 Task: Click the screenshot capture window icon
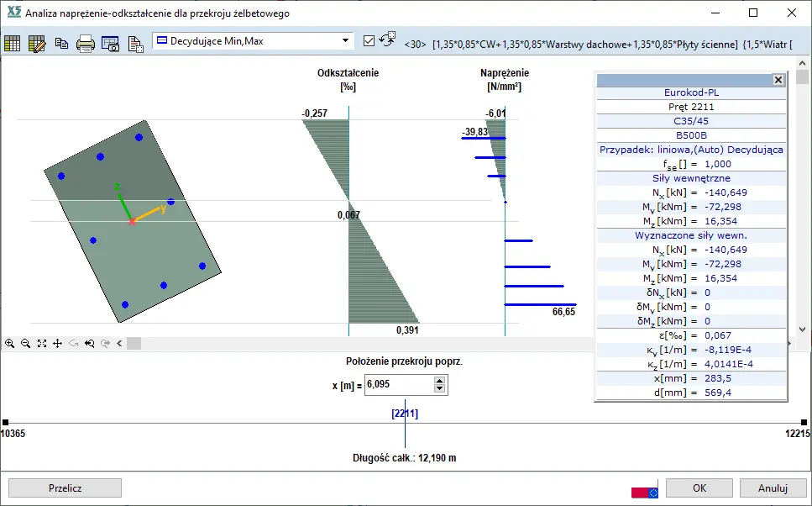pos(110,44)
